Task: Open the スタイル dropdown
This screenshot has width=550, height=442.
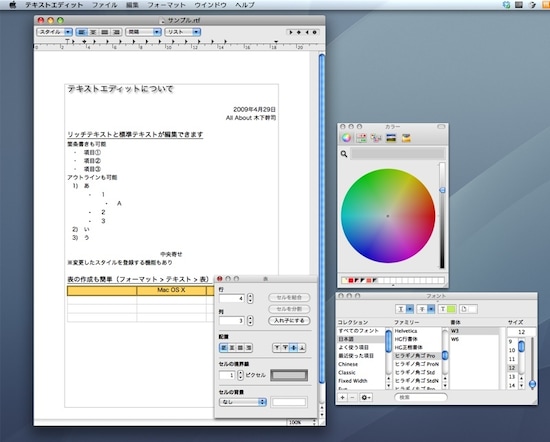Action: point(54,32)
